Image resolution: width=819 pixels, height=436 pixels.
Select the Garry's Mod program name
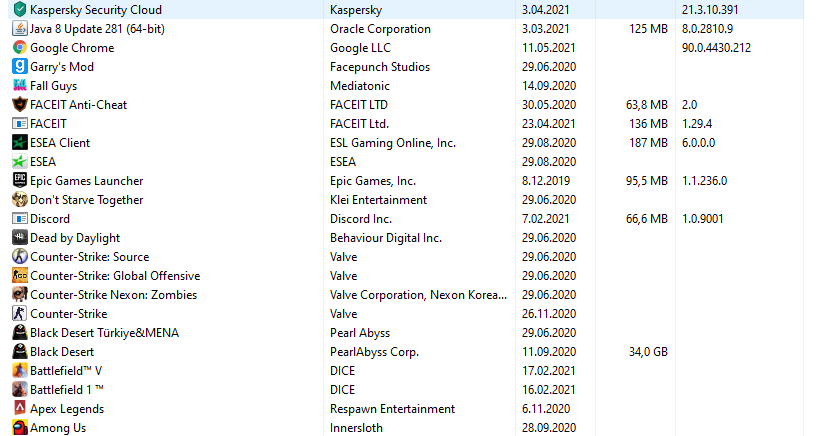pyautogui.click(x=62, y=67)
